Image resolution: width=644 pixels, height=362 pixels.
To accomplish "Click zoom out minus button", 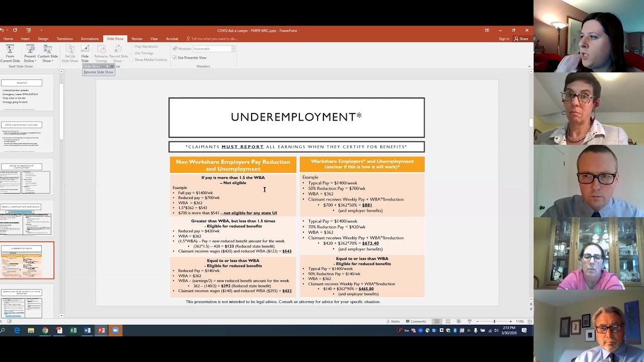I will click(477, 321).
